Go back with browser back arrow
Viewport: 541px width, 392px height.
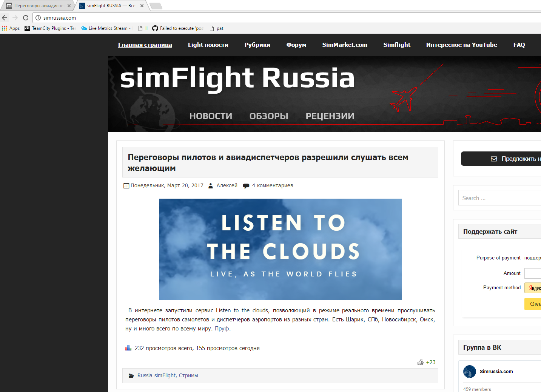point(5,18)
